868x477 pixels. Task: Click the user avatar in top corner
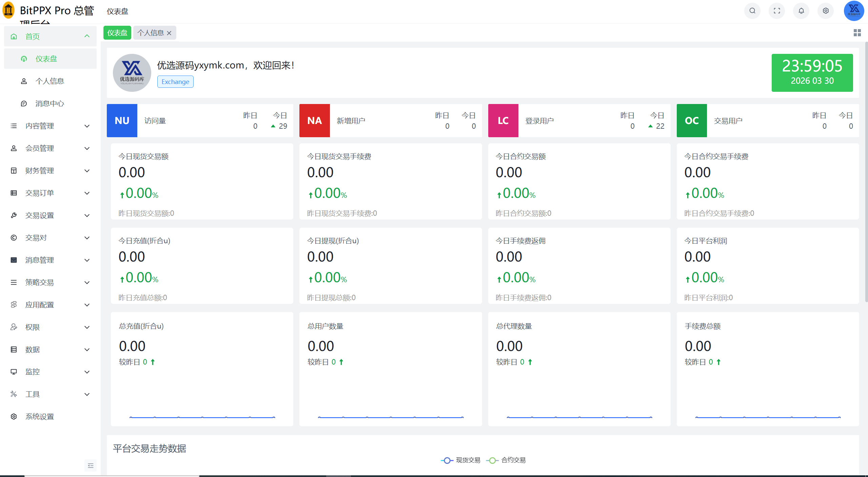click(x=854, y=11)
